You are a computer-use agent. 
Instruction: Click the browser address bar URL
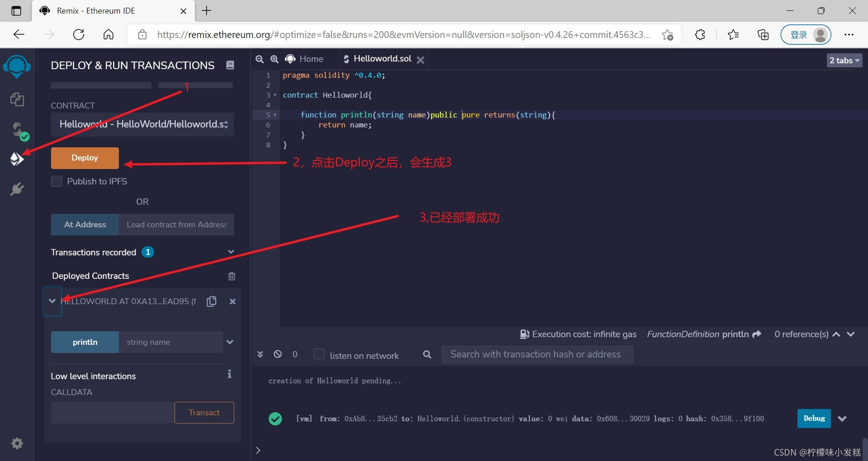click(x=404, y=35)
